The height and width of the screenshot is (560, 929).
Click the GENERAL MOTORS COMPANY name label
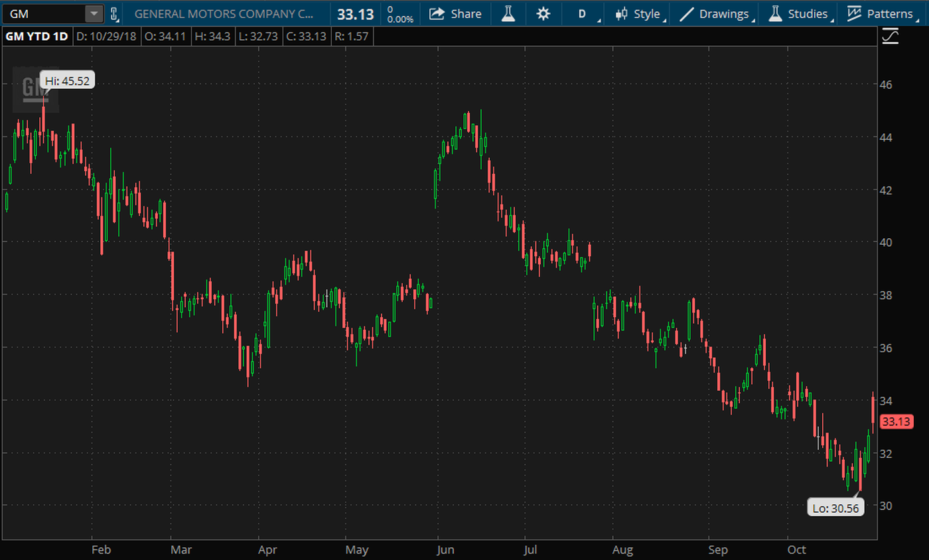click(224, 13)
